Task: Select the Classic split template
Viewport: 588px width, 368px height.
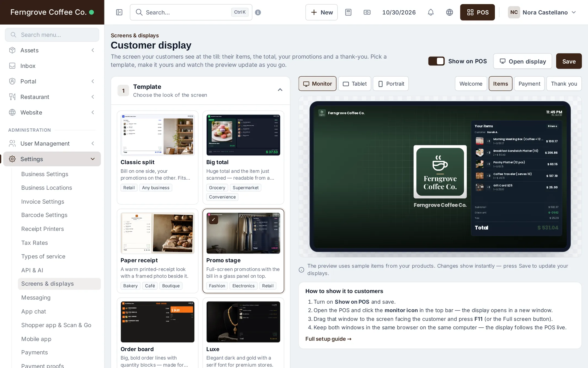Action: [x=157, y=158]
